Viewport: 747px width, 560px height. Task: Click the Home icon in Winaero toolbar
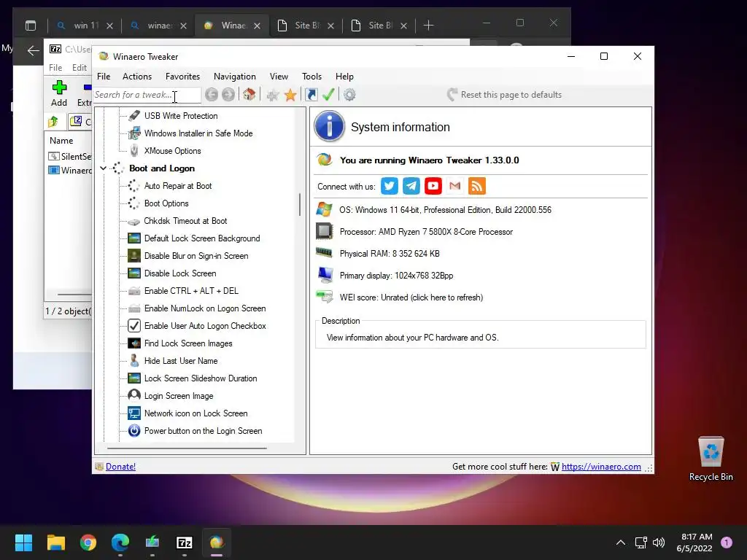[x=249, y=94]
